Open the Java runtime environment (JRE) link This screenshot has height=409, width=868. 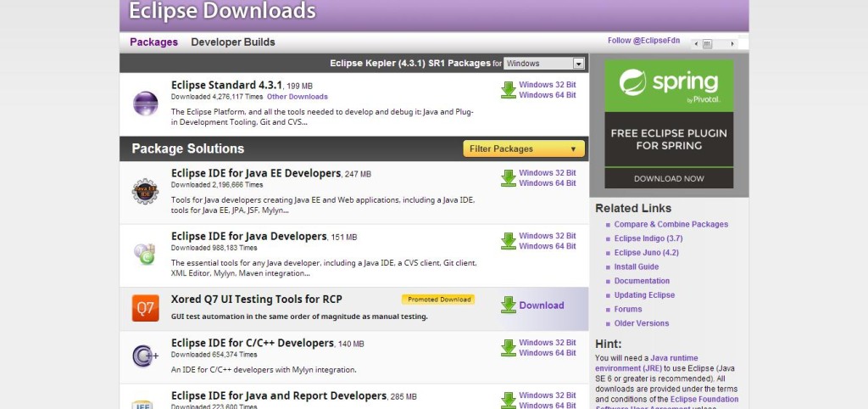tap(647, 362)
